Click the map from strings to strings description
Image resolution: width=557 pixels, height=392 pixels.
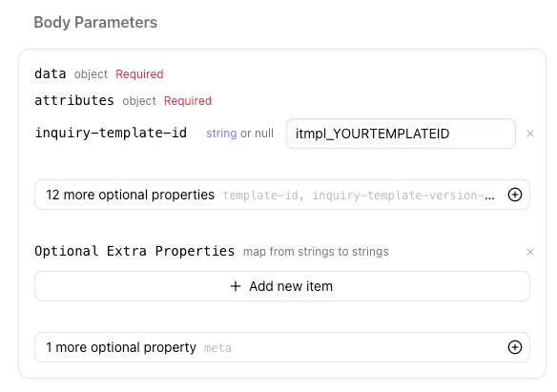[x=316, y=252]
